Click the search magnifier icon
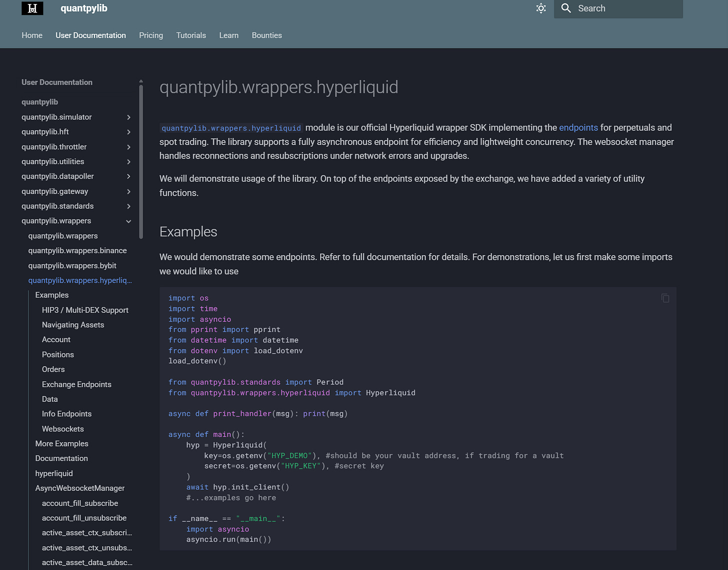Image resolution: width=728 pixels, height=570 pixels. pos(566,8)
